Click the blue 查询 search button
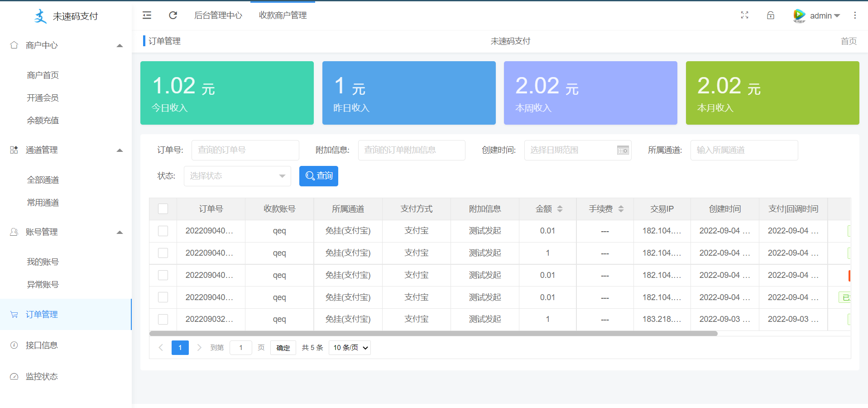The width and height of the screenshot is (868, 408). point(319,176)
